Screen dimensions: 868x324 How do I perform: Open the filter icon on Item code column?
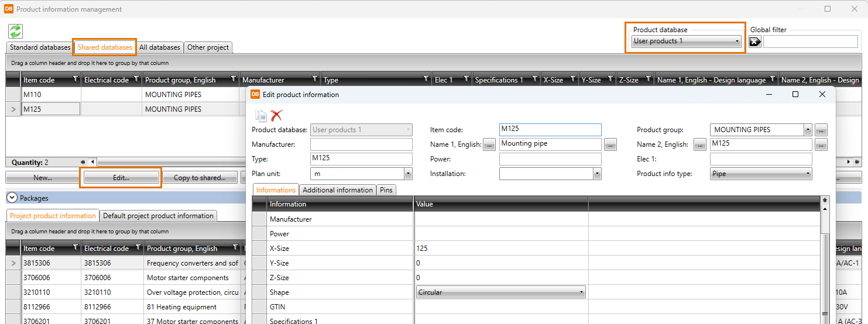pyautogui.click(x=76, y=80)
